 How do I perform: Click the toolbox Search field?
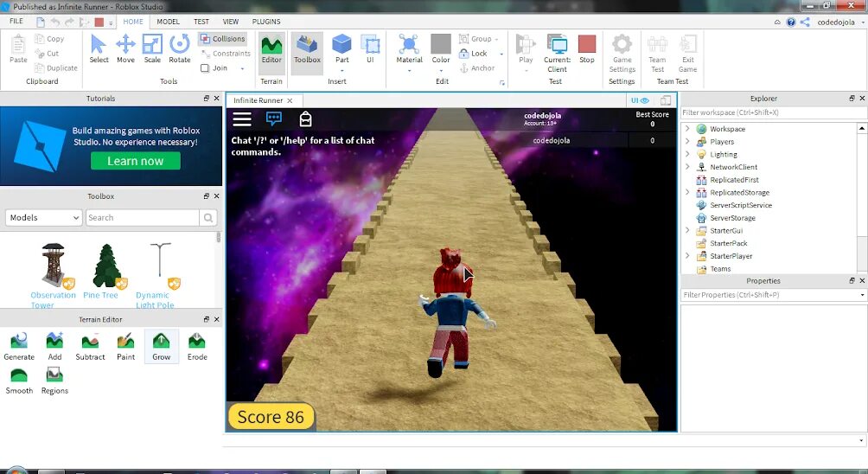pyautogui.click(x=143, y=218)
